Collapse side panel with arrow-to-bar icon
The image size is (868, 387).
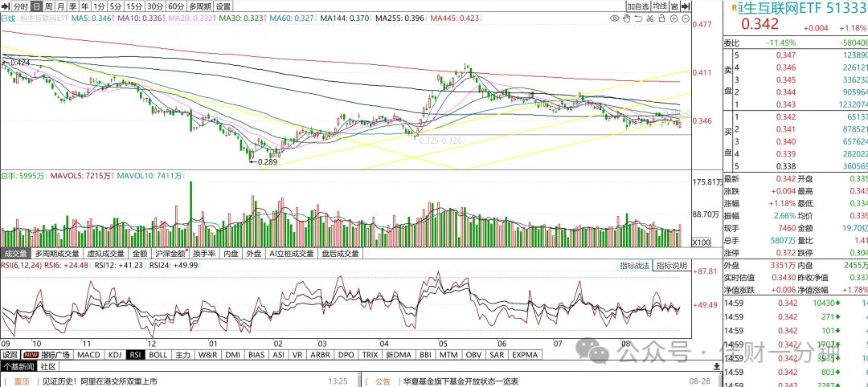click(x=686, y=6)
